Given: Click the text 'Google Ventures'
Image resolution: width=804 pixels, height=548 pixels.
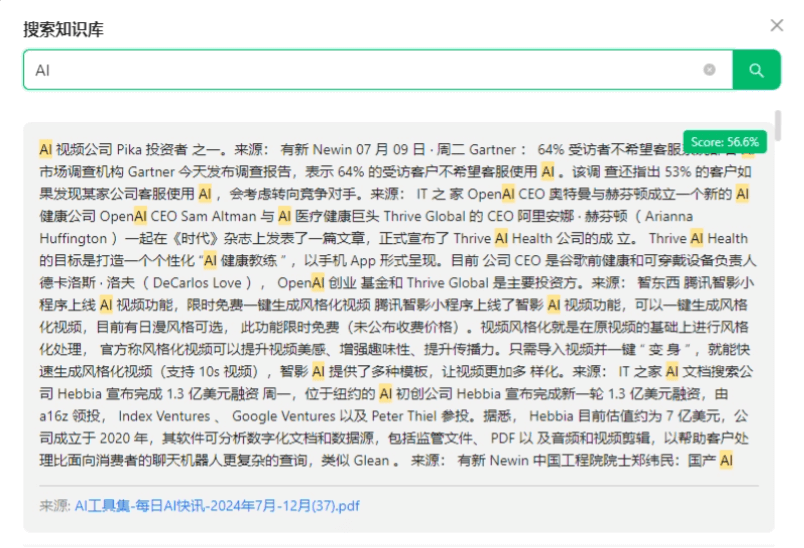Looking at the screenshot, I should 284,416.
